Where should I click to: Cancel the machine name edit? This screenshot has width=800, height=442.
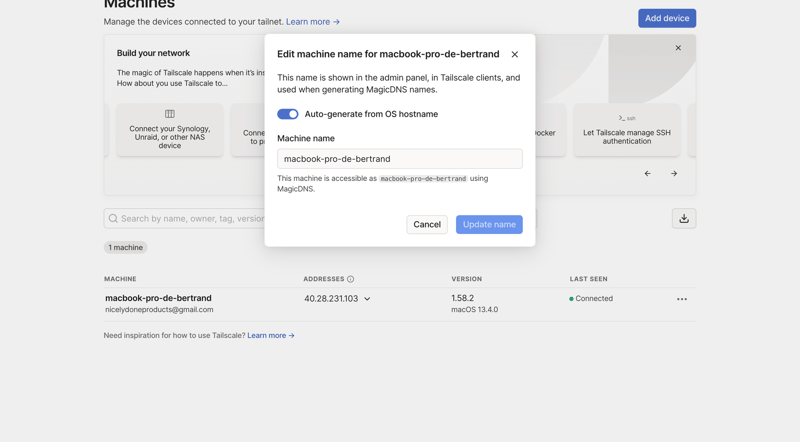pos(427,225)
